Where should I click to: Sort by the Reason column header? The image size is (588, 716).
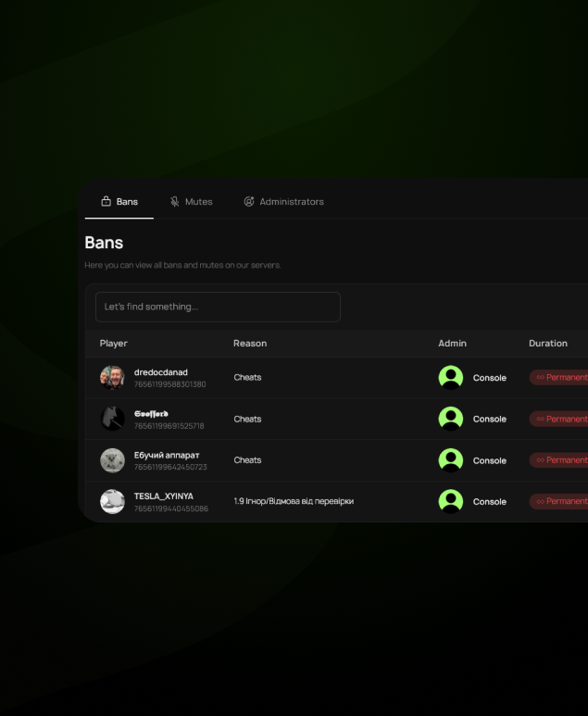(x=250, y=344)
